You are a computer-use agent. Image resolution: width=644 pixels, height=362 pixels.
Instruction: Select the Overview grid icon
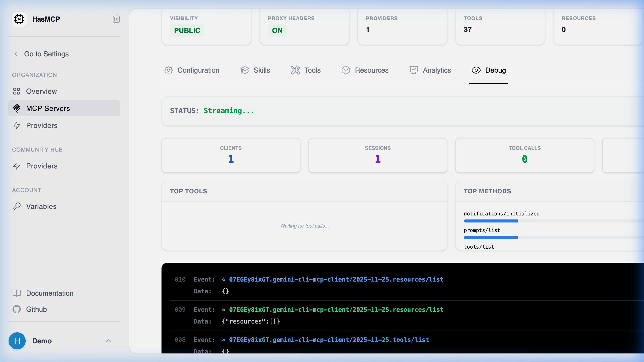17,91
